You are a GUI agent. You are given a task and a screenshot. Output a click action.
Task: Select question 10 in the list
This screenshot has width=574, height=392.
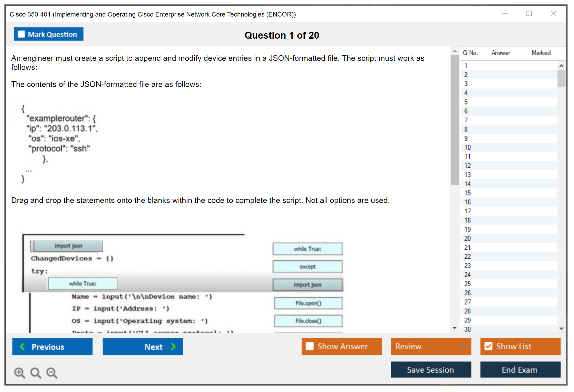(467, 147)
